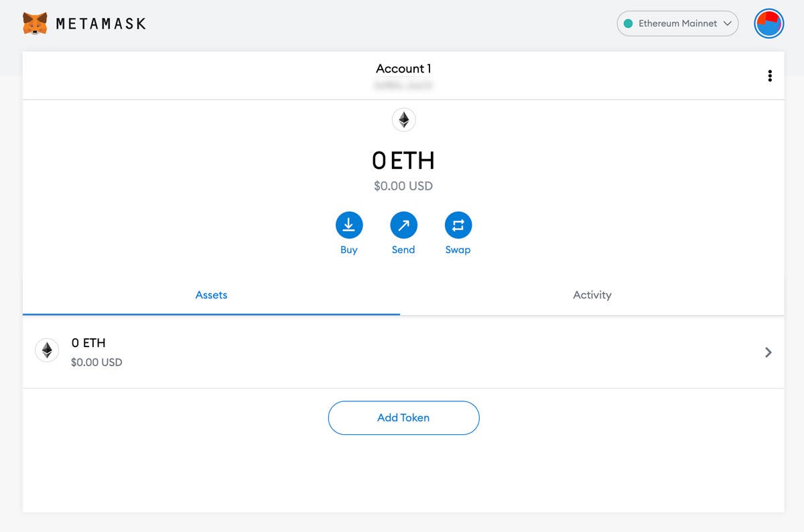804x532 pixels.
Task: Click the Add Token button
Action: (x=403, y=417)
